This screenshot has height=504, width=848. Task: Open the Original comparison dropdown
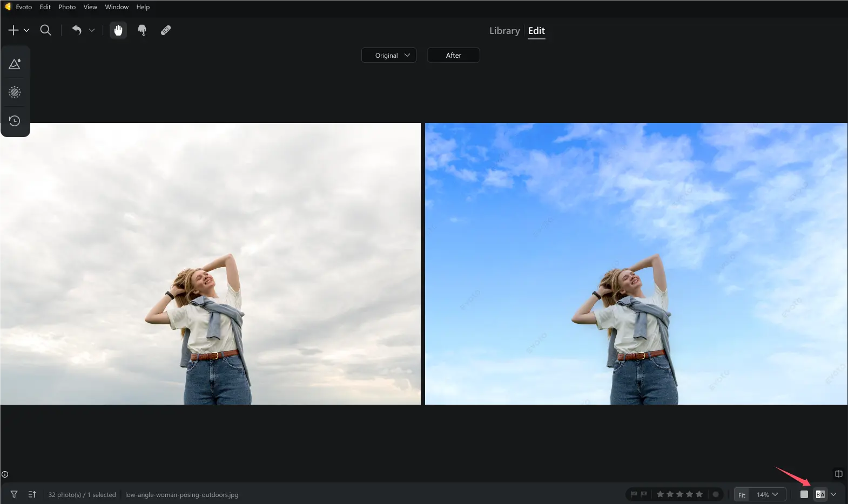tap(389, 55)
